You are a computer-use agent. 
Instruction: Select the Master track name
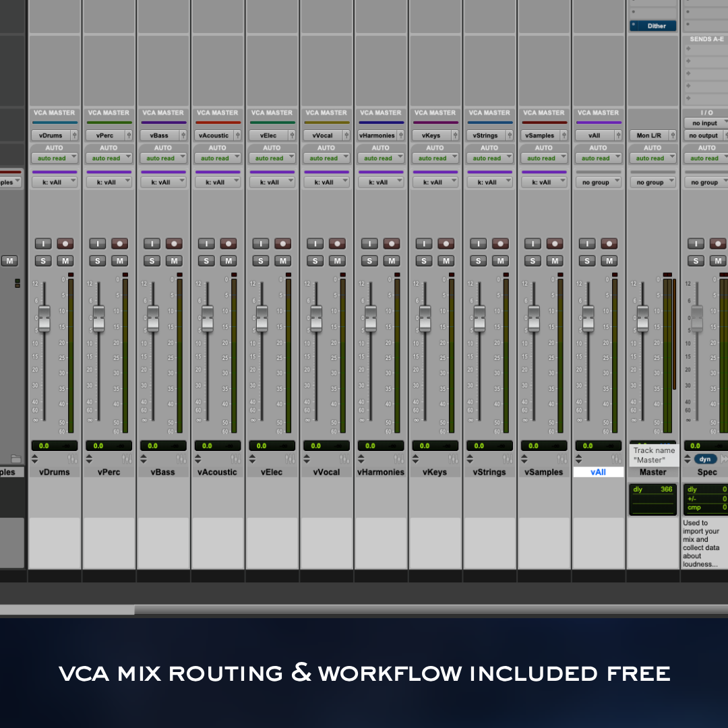pos(653,472)
